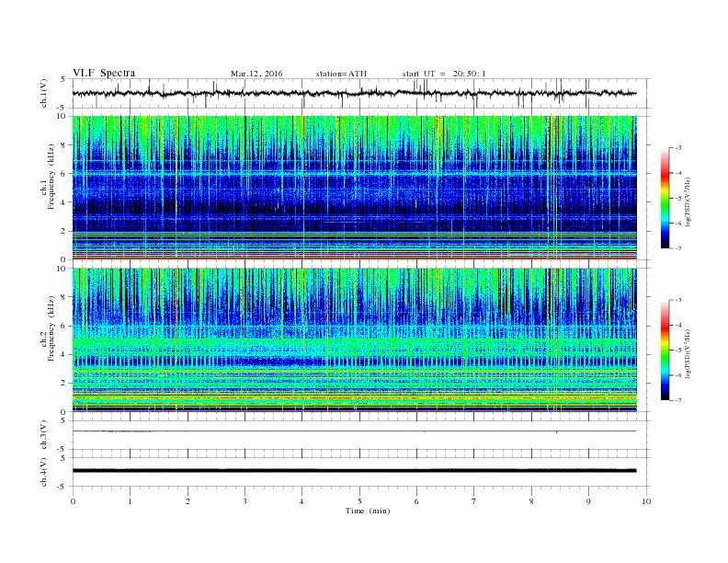Click inside the ch.1 spectrogram panel

coord(355,188)
